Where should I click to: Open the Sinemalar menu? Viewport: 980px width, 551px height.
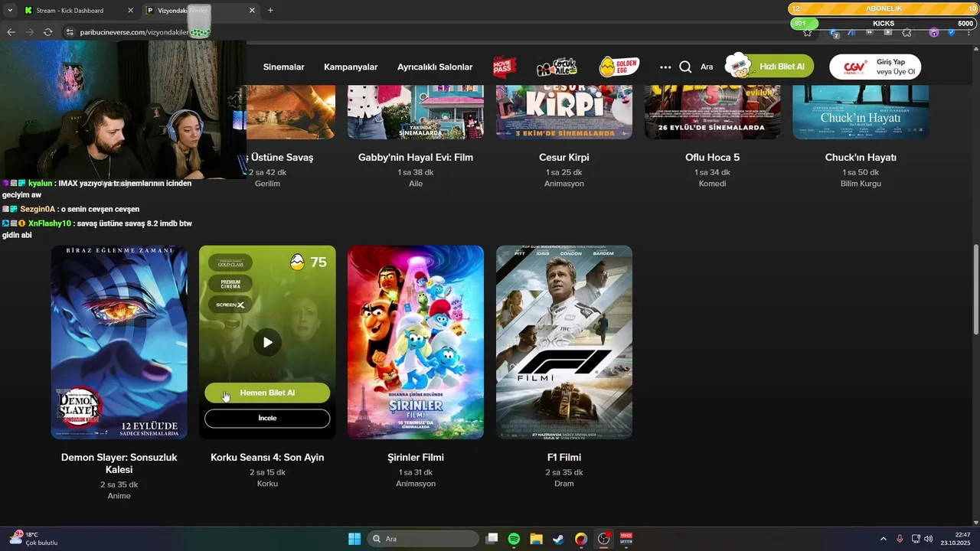pos(284,67)
